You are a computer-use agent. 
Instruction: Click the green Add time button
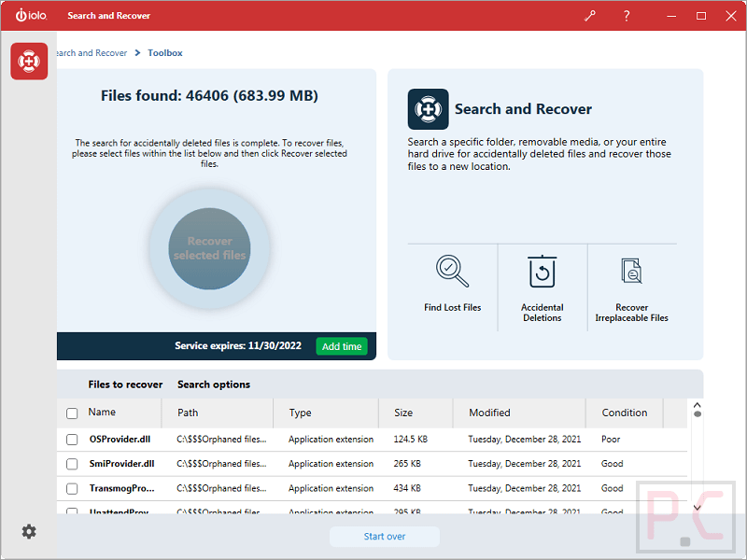click(x=342, y=346)
